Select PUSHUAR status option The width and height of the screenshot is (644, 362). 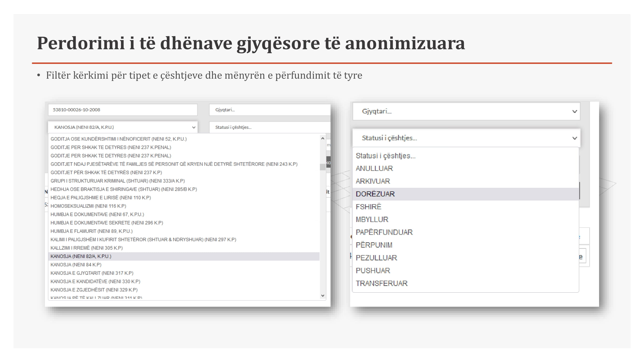click(x=373, y=270)
